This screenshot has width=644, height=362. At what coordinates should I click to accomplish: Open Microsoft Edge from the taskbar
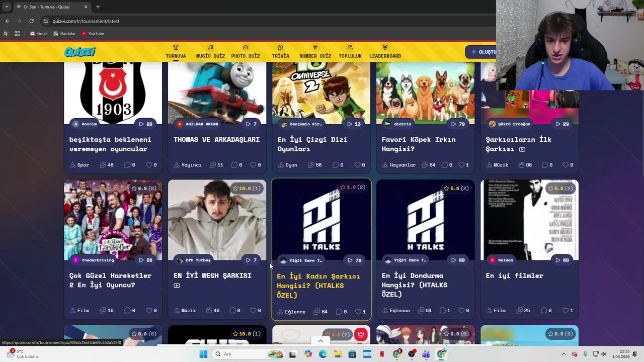(323, 354)
